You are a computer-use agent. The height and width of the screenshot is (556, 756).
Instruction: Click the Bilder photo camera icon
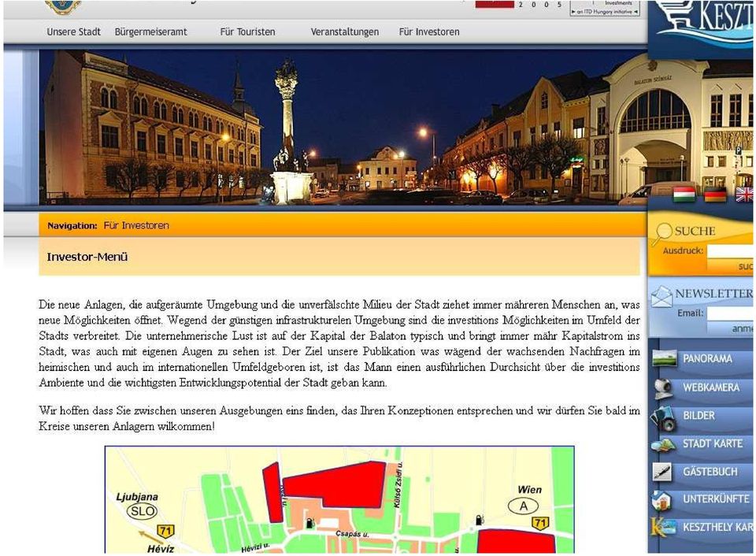663,418
